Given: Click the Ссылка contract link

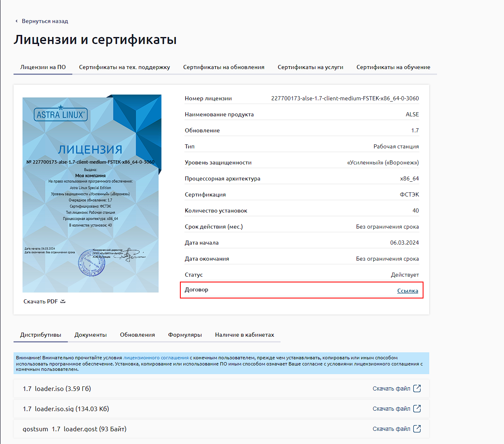Looking at the screenshot, I should coord(407,291).
